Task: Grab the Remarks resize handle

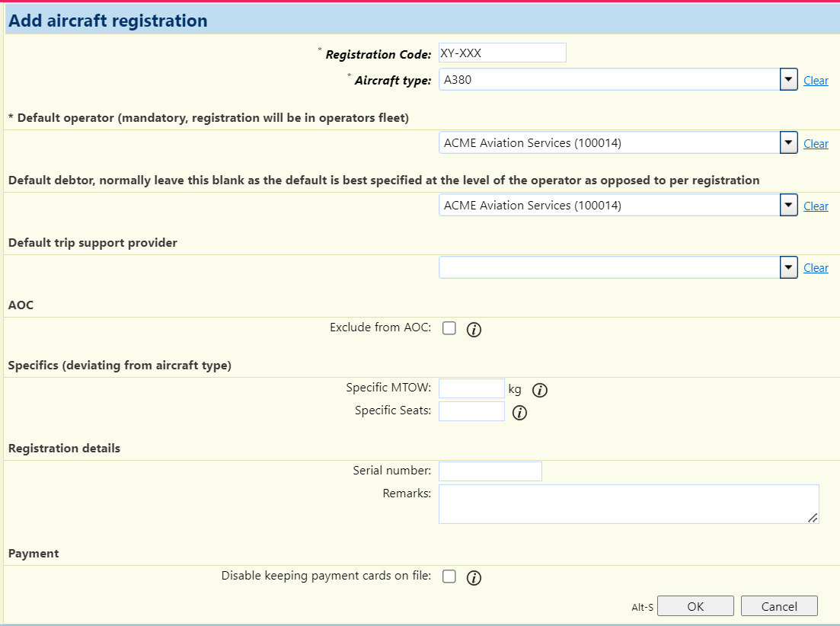Action: 813,518
